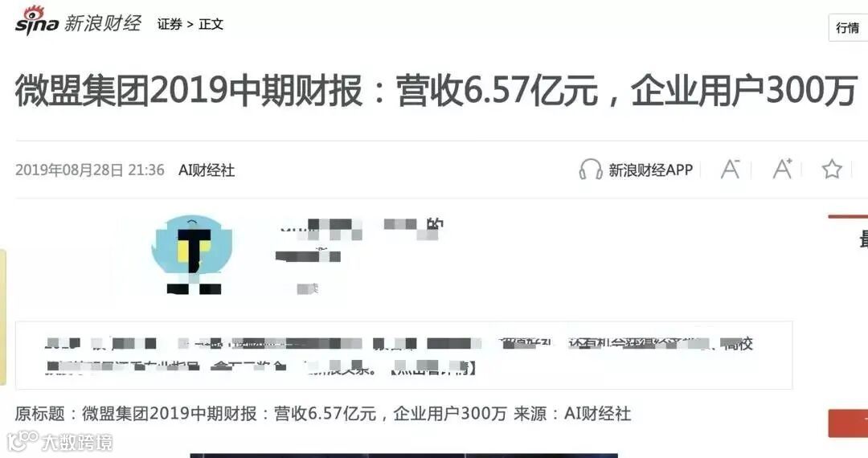Click the dark article image below
Image resolution: width=868 pixels, height=458 pixels.
coord(403,456)
